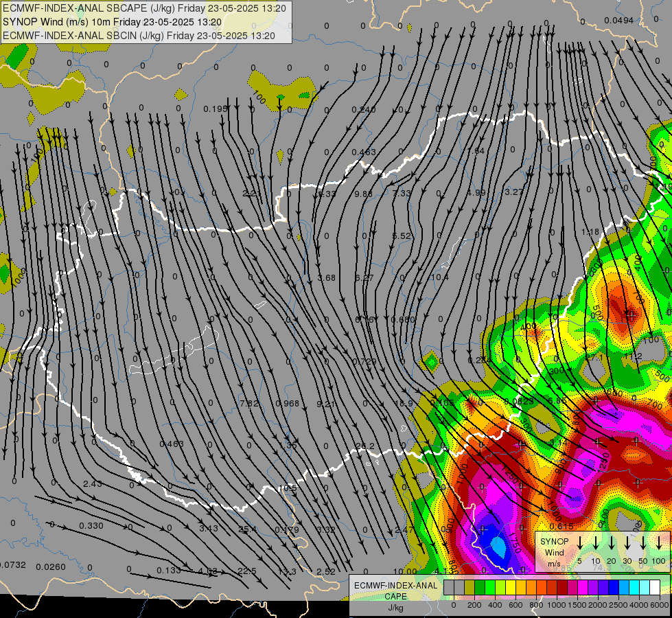Screen dimensions: 672x618
Task: Click the map value 9.86
Action: click(x=363, y=194)
